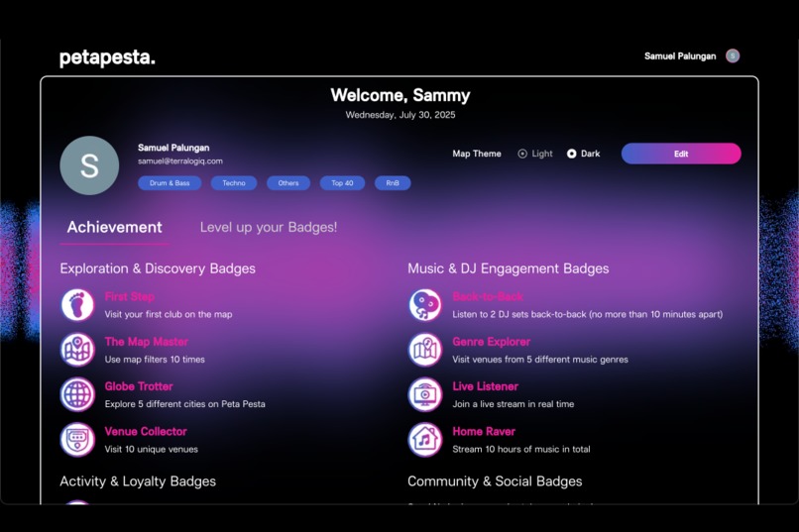Click the Globe Trotter globe badge icon
Screen dimensions: 799x532
coord(77,394)
